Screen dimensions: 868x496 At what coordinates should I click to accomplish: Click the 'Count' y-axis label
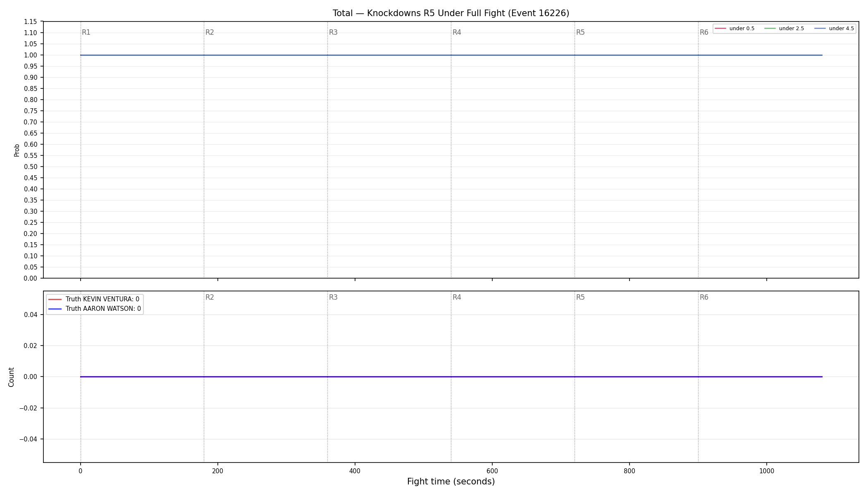(11, 377)
